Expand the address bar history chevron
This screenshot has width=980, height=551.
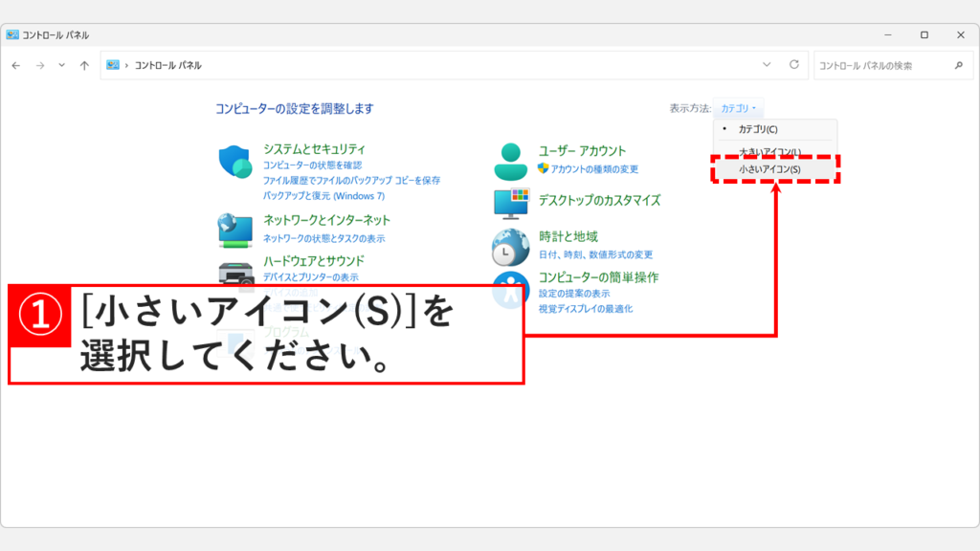pyautogui.click(x=767, y=65)
